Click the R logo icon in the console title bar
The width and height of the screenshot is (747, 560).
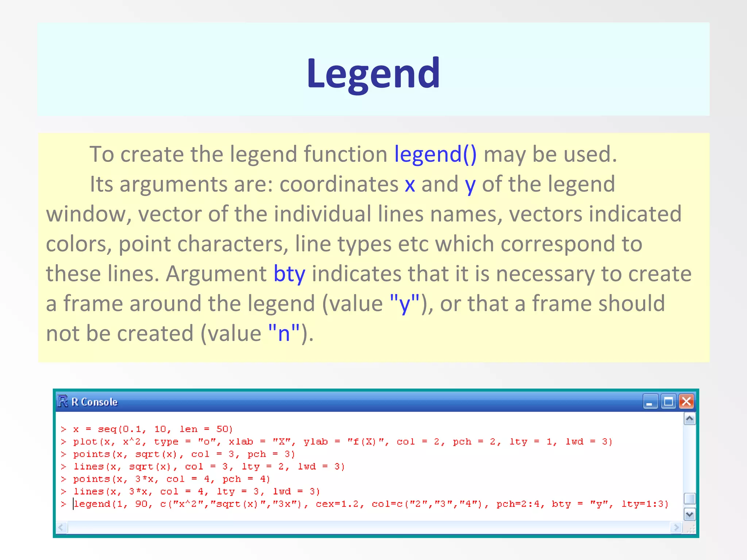[63, 401]
